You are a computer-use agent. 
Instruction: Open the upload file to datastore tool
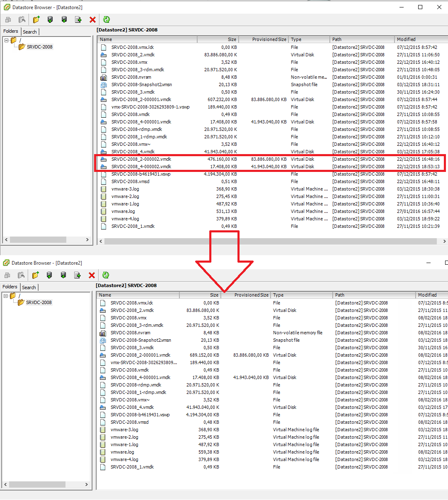[50, 19]
